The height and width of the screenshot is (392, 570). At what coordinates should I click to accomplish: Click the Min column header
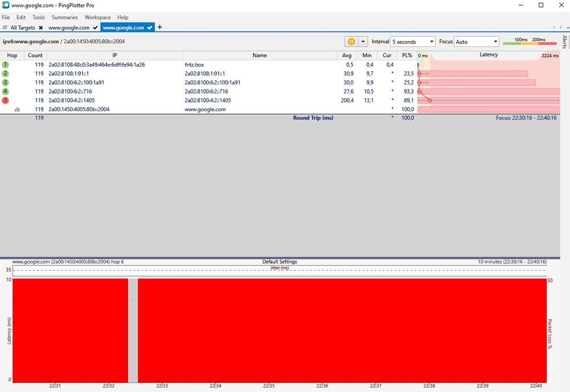(x=367, y=55)
